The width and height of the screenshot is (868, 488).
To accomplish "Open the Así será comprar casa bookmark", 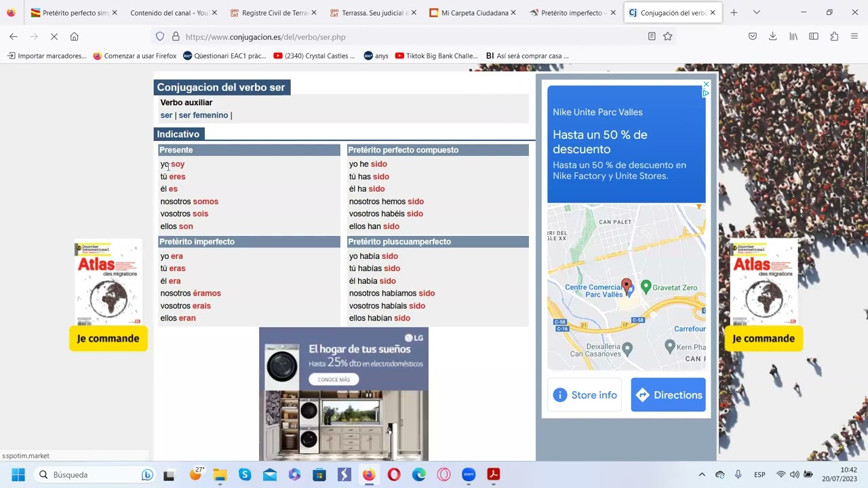I will (528, 56).
